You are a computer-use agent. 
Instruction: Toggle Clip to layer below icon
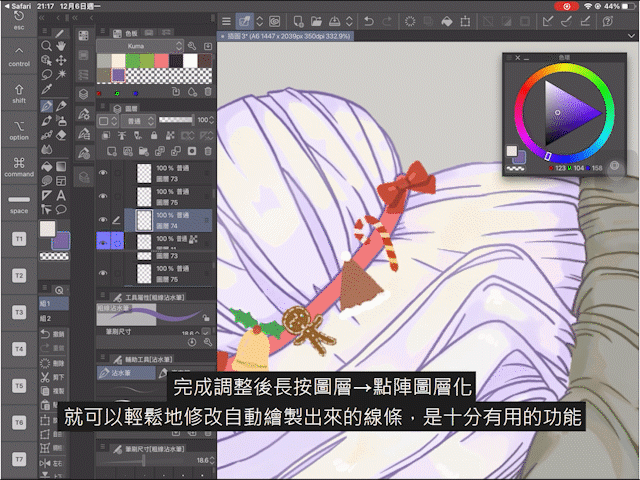[x=106, y=136]
